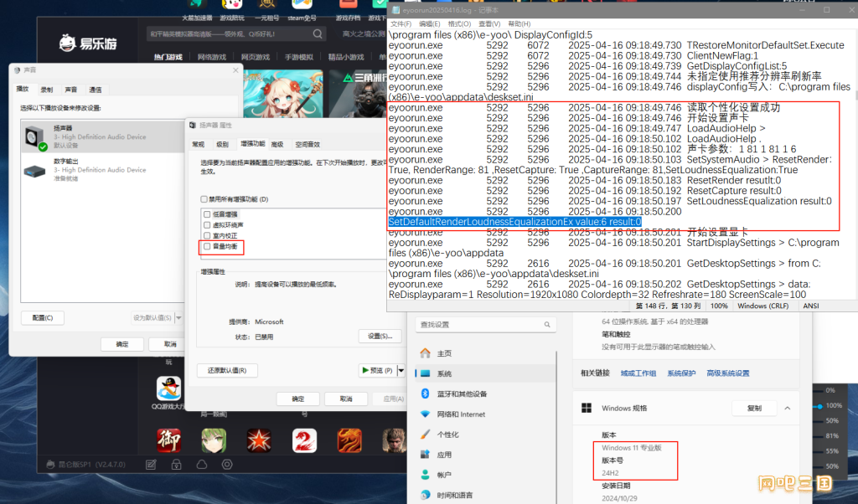Click the anime girl game banner thumbnail
The image size is (858, 504).
282,94
